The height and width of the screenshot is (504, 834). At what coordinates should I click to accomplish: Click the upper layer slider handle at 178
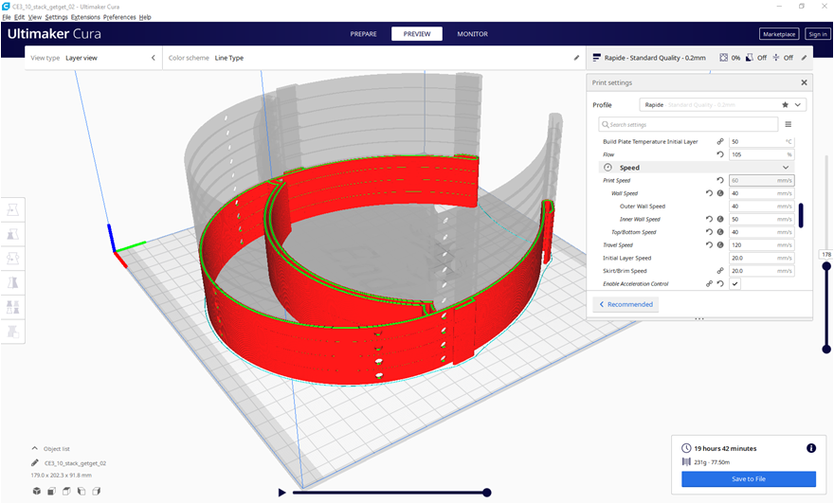[826, 266]
